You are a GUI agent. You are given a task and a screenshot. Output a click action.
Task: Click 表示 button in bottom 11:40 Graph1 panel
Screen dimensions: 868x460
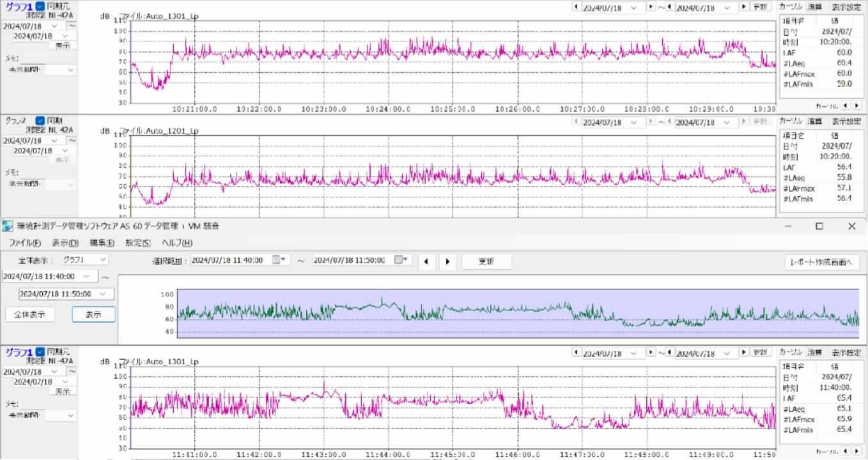tap(63, 392)
